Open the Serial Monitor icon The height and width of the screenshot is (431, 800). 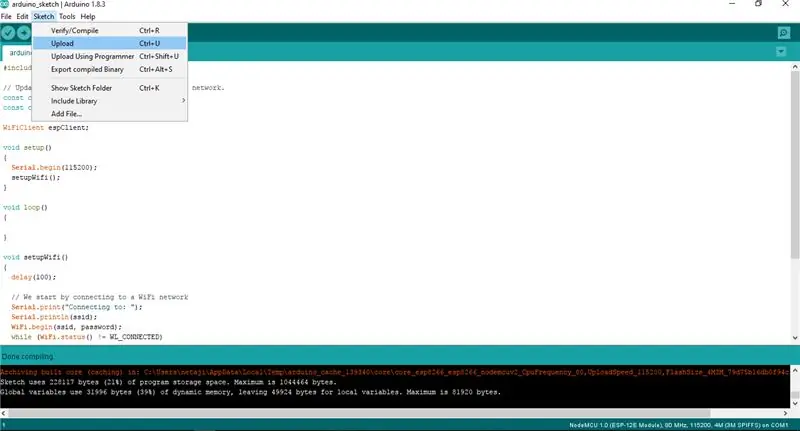tap(784, 33)
